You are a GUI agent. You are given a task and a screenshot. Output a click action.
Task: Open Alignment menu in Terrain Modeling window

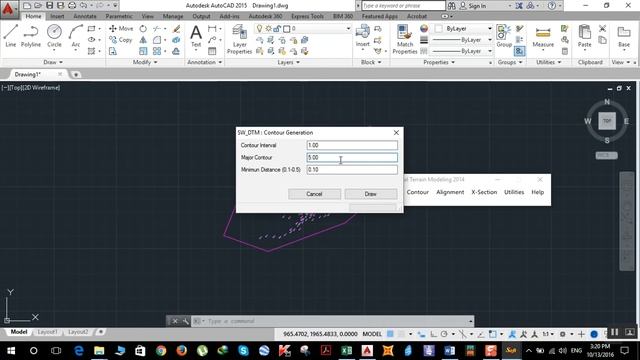click(x=450, y=192)
